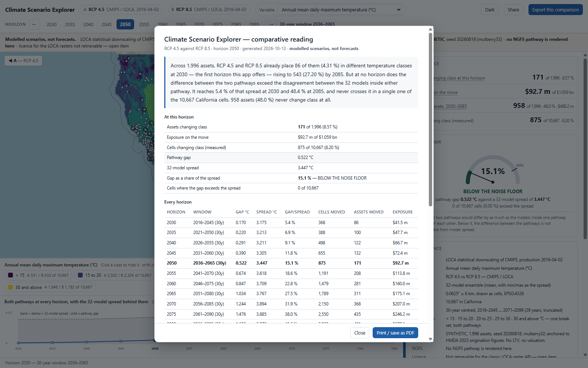Viewport: 588px width, 368px height.
Task: Click the next horizon right arrow
Action: point(271,24)
